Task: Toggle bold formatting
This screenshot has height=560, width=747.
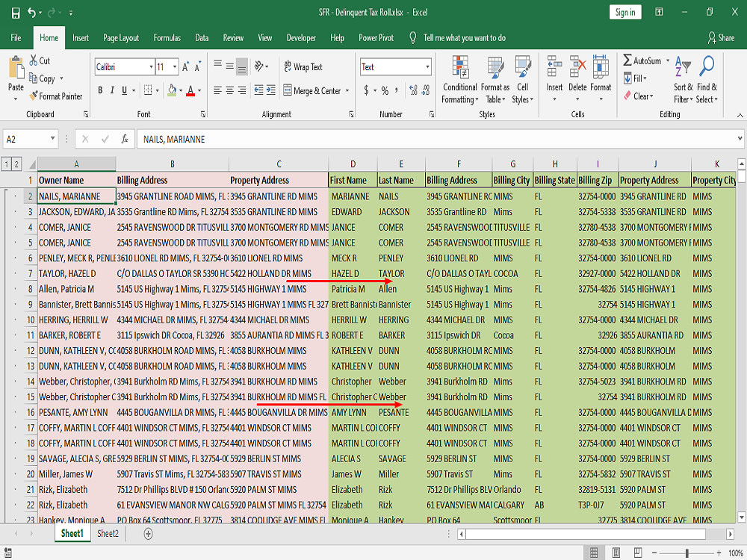Action: 99,89
